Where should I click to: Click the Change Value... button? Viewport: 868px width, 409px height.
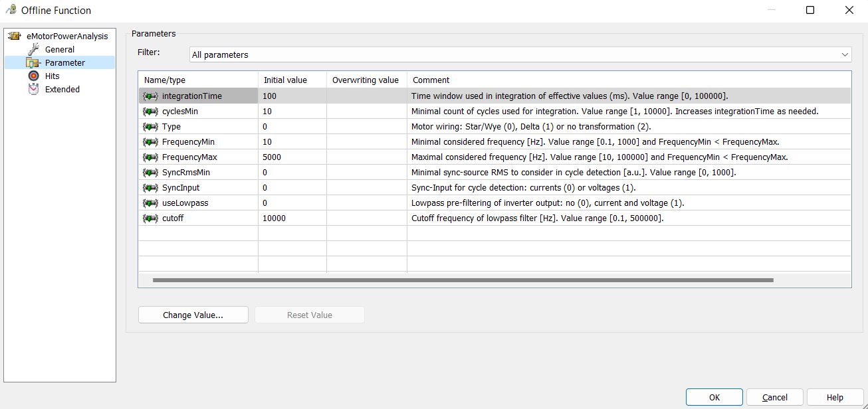tap(193, 315)
